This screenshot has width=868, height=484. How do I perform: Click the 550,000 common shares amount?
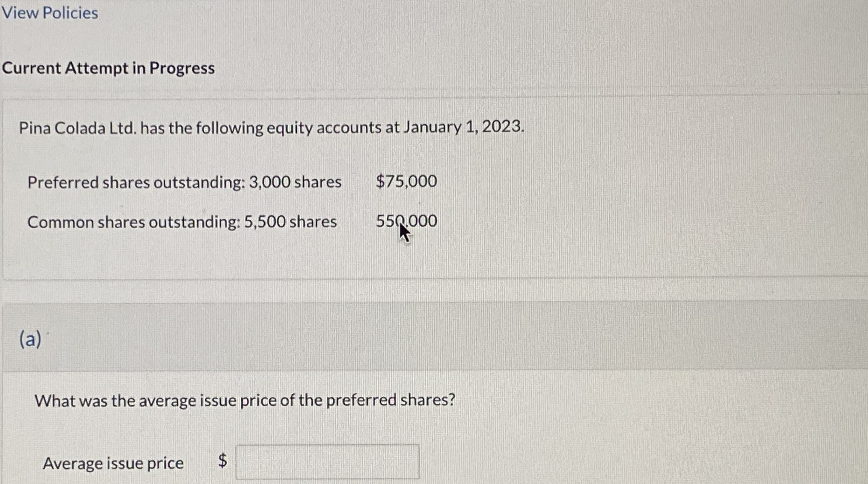pos(406,221)
